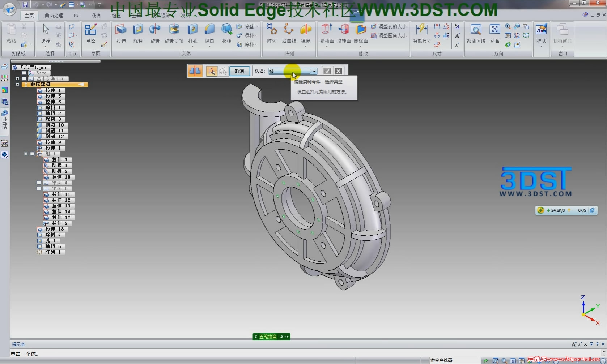607x364 pixels.
Task: Collapse the 顺序建模 tree node
Action: point(17,85)
